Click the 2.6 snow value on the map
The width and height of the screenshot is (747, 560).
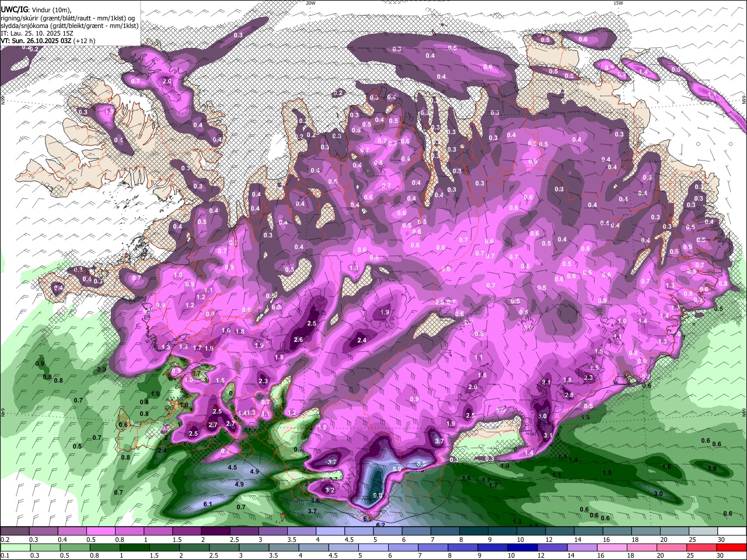pos(299,339)
